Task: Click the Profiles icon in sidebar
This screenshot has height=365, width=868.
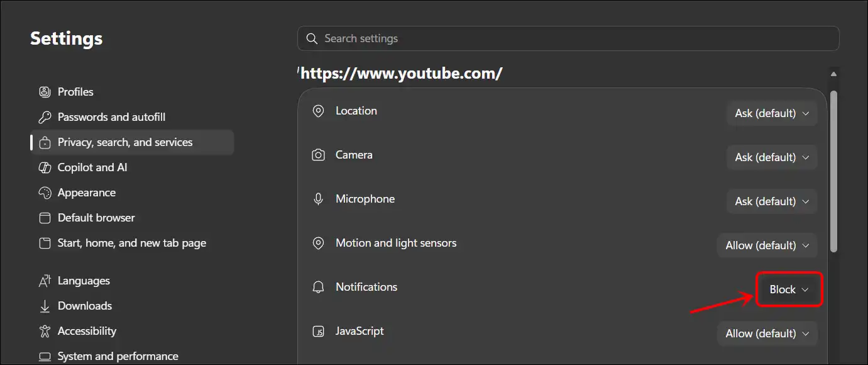Action: [45, 92]
